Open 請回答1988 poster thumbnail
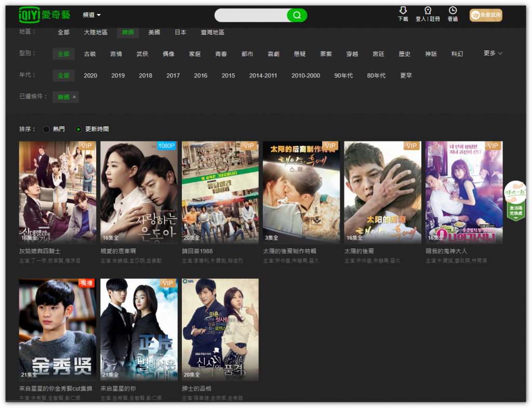Screen dimensions: 532x408 (x=220, y=192)
